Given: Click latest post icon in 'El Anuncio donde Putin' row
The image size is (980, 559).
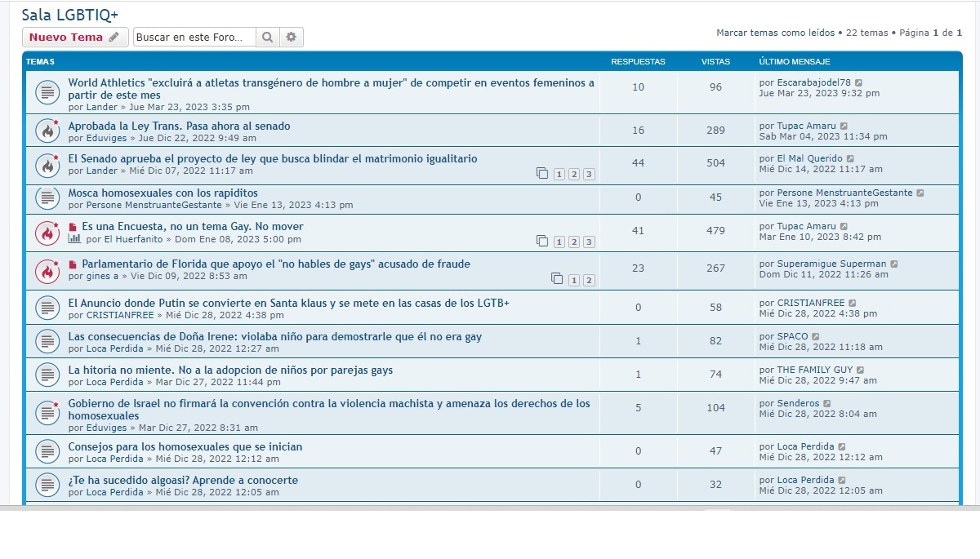Looking at the screenshot, I should point(853,303).
